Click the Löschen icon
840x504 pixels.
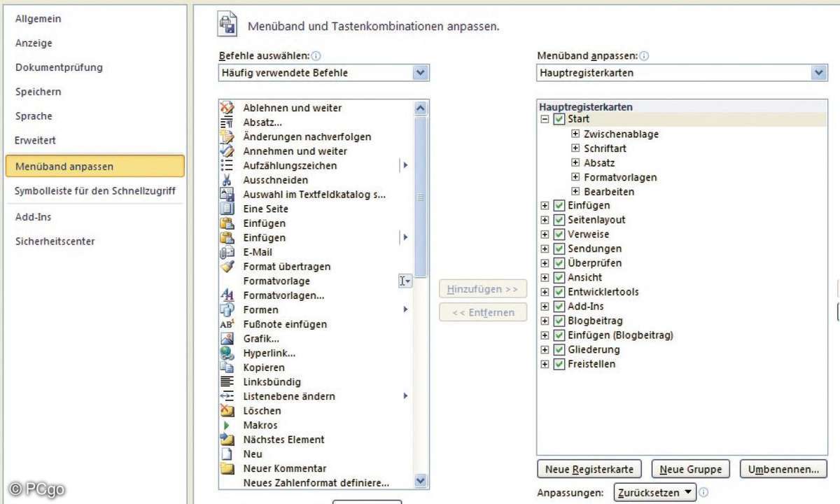coord(227,411)
